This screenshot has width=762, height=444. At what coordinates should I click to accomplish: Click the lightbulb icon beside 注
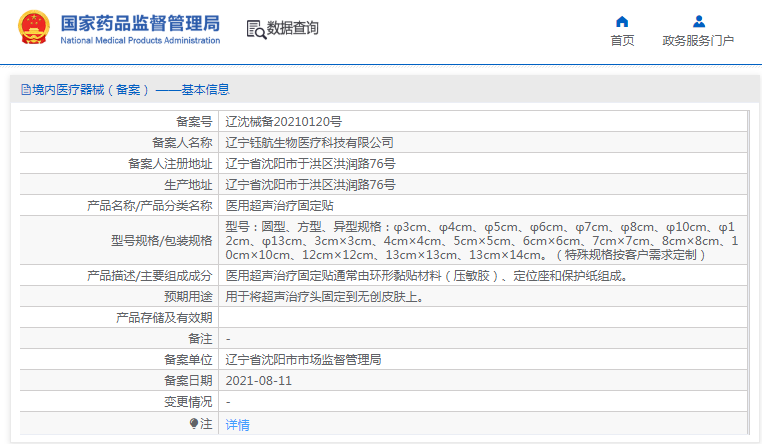194,424
